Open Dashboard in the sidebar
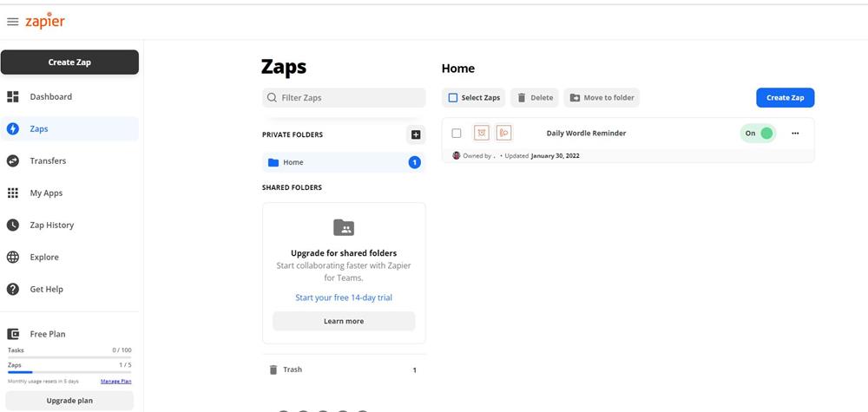Image resolution: width=868 pixels, height=412 pixels. coord(69,97)
